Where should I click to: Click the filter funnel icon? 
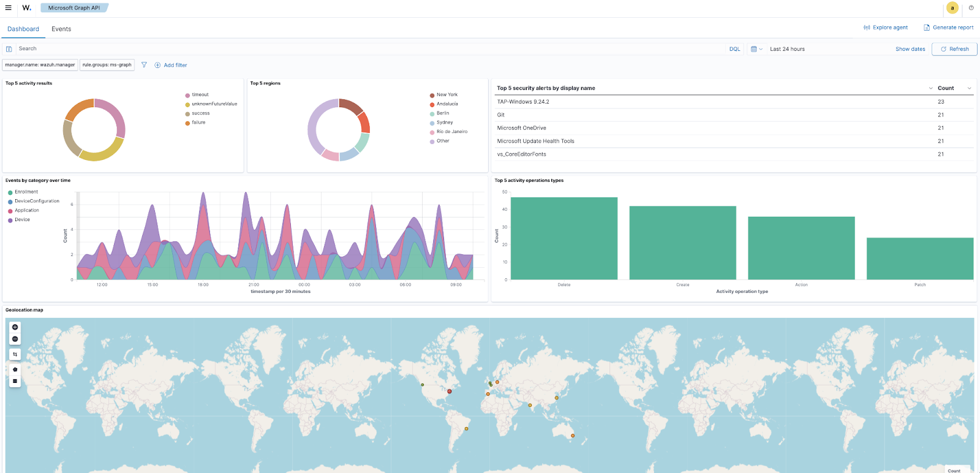click(x=144, y=65)
